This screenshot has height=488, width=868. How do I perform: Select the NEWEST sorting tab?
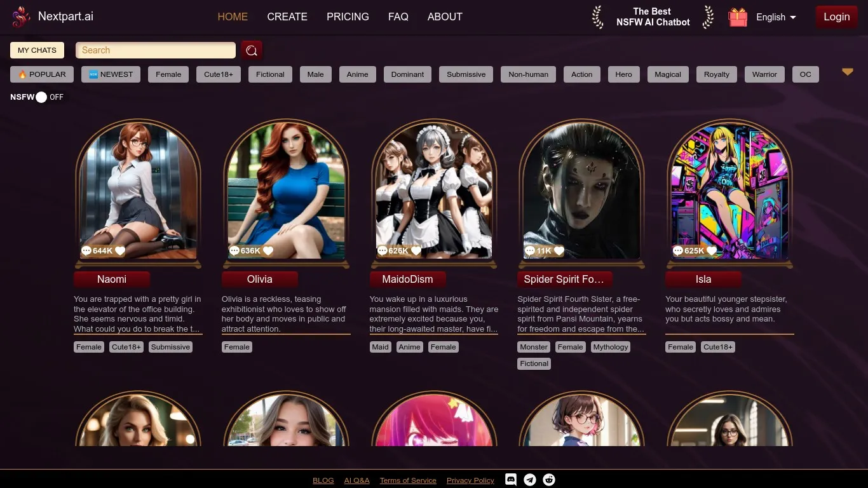pyautogui.click(x=111, y=74)
